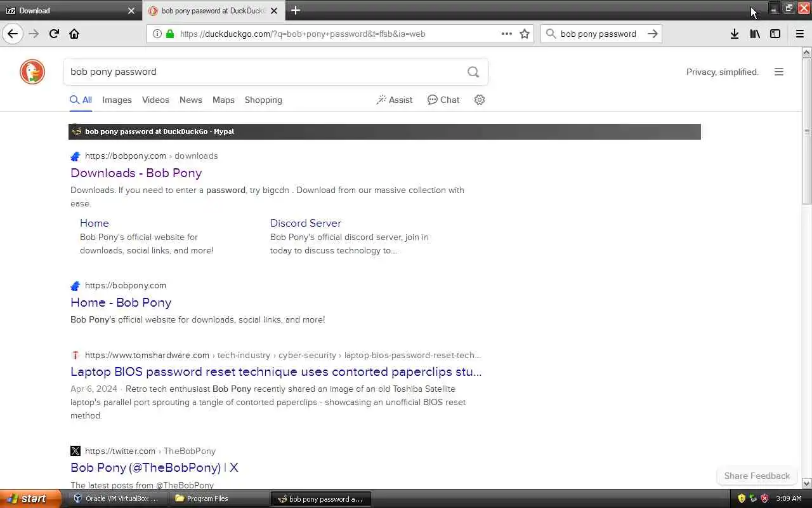Open the browser hamburger menu
This screenshot has height=508, width=812.
click(x=799, y=34)
